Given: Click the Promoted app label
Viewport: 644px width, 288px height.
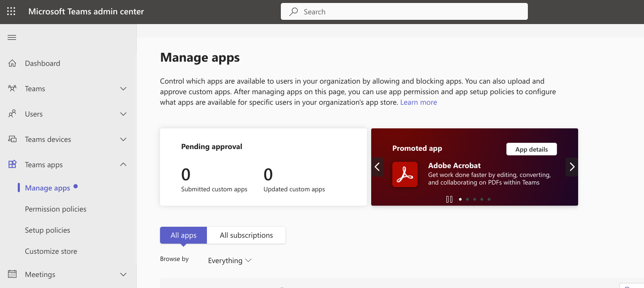Looking at the screenshot, I should (x=417, y=148).
